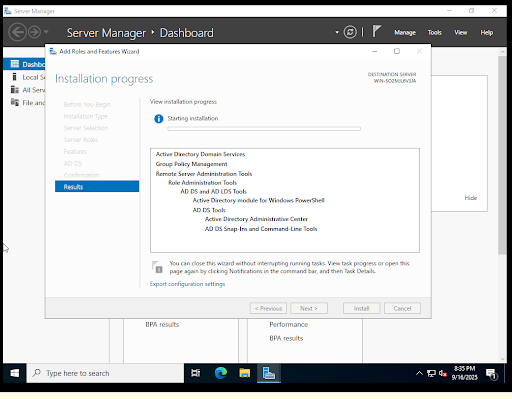Viewport: 512px width, 399px height.
Task: Click the blue info icon beside Starting installation
Action: (159, 119)
